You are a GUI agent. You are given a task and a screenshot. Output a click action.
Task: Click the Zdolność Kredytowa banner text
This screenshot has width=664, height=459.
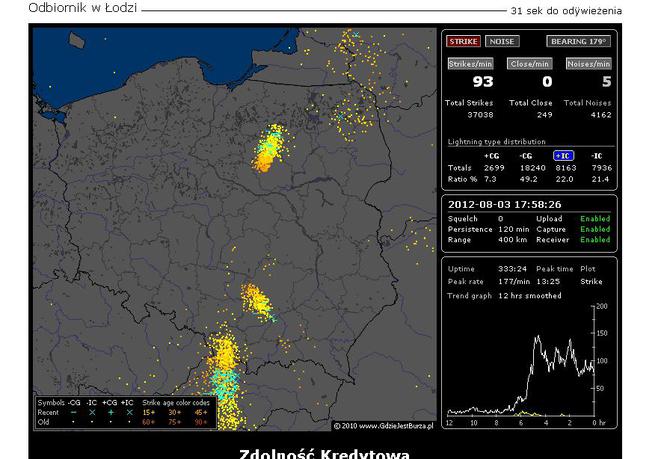[324, 454]
